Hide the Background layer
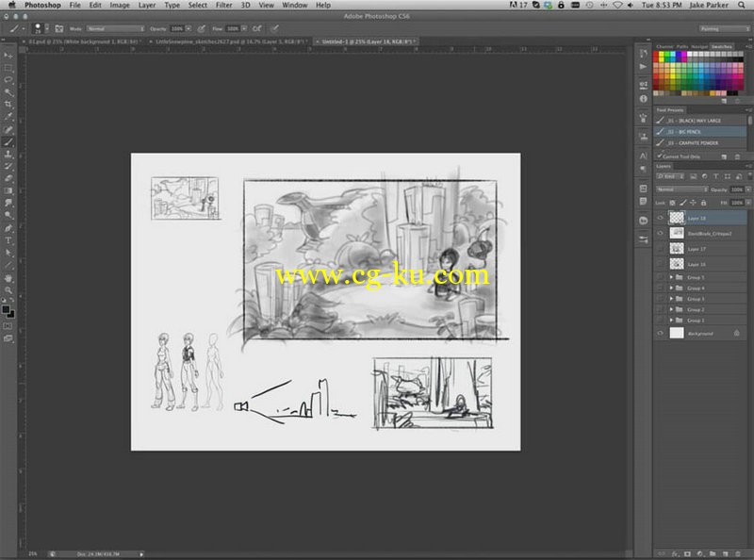The height and width of the screenshot is (560, 754). 661,333
